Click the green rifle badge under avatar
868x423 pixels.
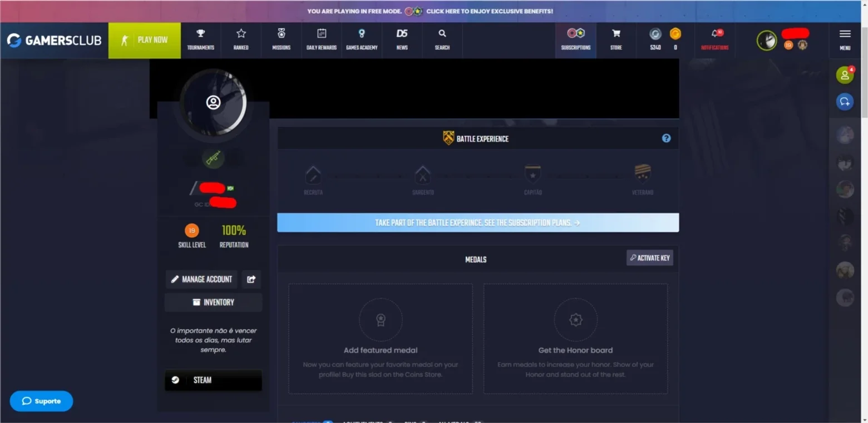click(x=213, y=158)
